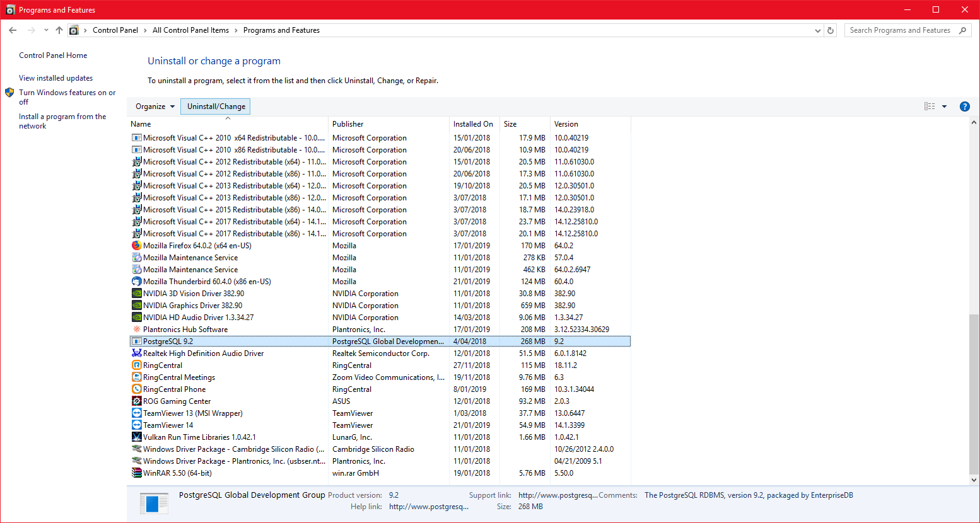
Task: Refresh the Programs and Features list
Action: pos(831,30)
